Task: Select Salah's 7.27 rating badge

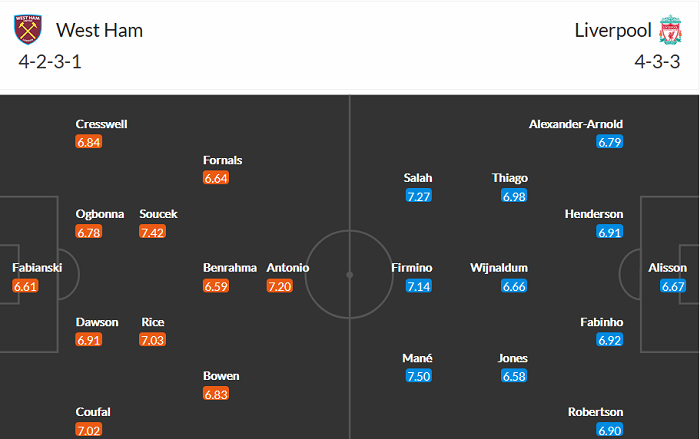Action: click(418, 196)
